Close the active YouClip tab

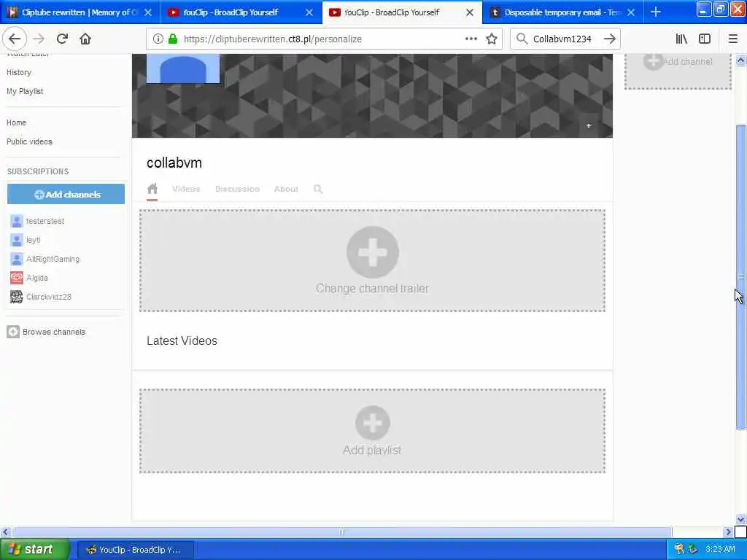(470, 12)
